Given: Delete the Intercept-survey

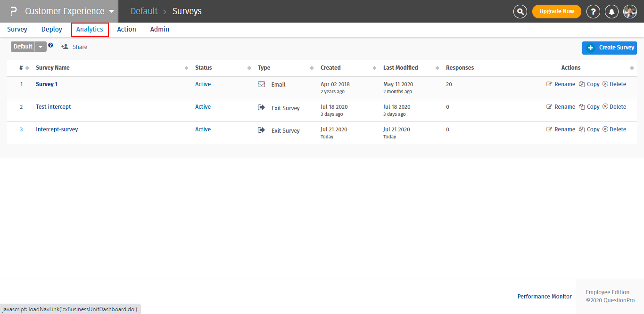Looking at the screenshot, I should click(x=614, y=129).
